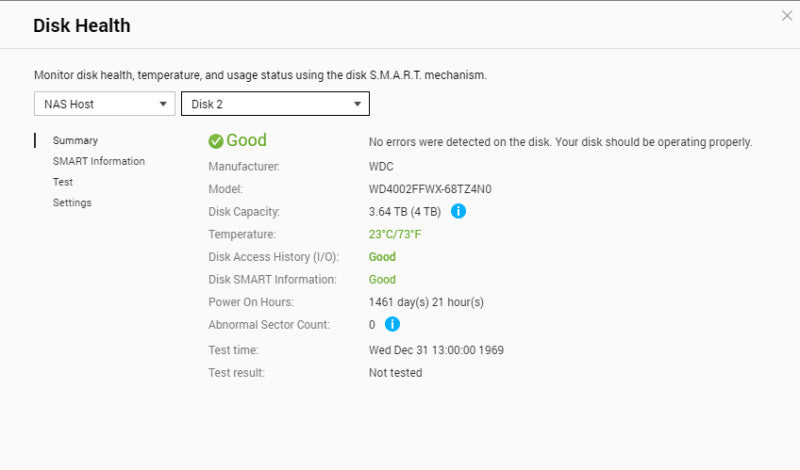Click the capacity value 3.64 TB (4 TB)
This screenshot has height=470, width=800.
(x=405, y=212)
